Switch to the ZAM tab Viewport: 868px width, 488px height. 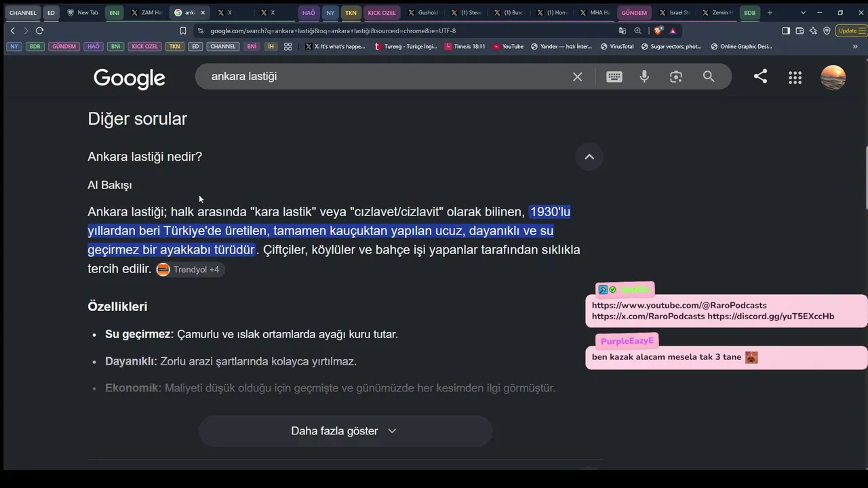[146, 12]
